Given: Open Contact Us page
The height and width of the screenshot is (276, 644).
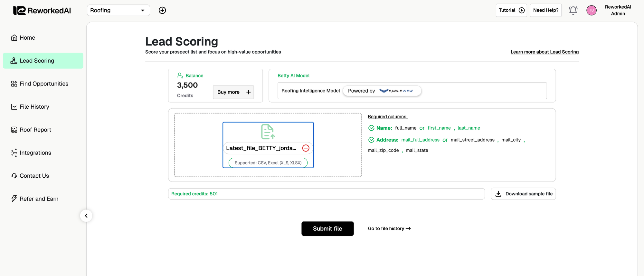Looking at the screenshot, I should click(34, 176).
